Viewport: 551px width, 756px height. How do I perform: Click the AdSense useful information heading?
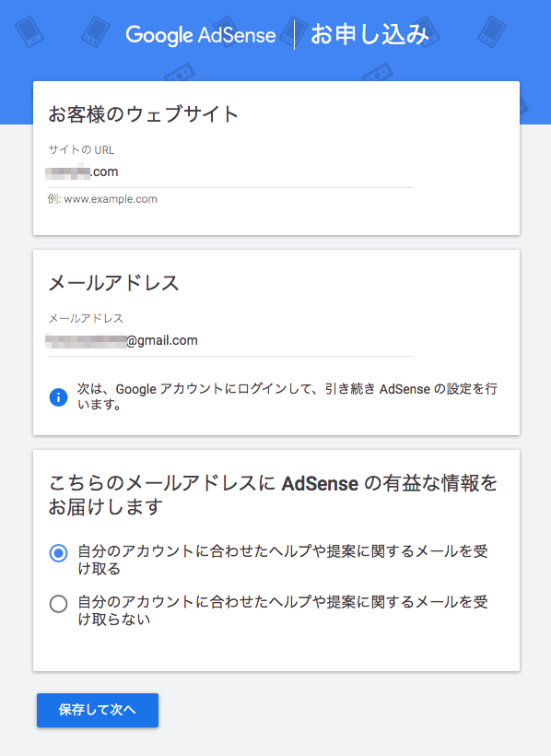point(273,495)
